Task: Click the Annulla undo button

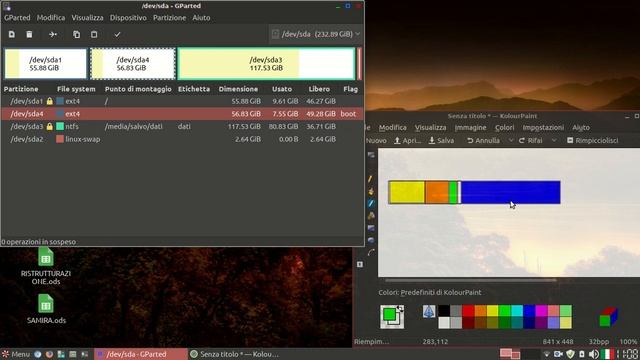Action: point(483,140)
